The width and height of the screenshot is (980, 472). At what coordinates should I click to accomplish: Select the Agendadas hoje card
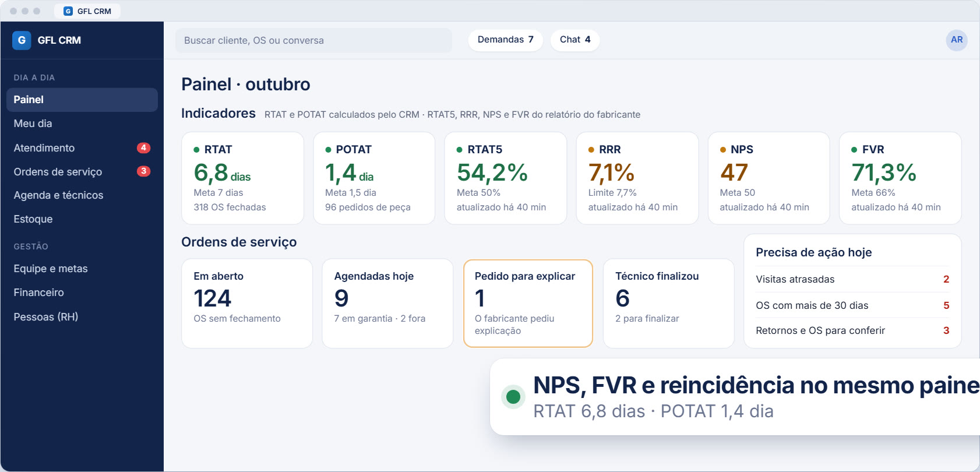pyautogui.click(x=387, y=304)
